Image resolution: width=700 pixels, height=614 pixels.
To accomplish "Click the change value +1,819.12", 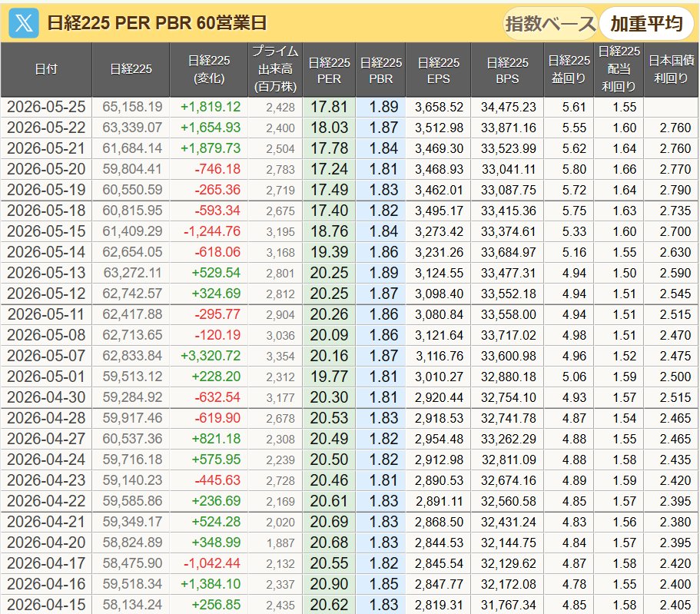I will pyautogui.click(x=211, y=107).
